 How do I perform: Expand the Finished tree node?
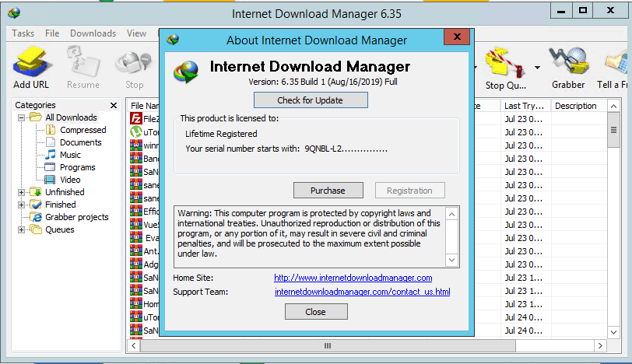click(x=21, y=205)
